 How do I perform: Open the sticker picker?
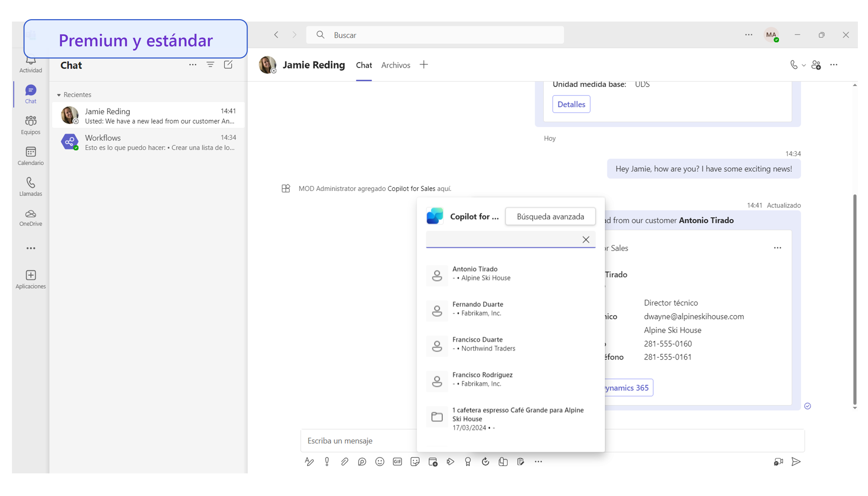(x=415, y=462)
